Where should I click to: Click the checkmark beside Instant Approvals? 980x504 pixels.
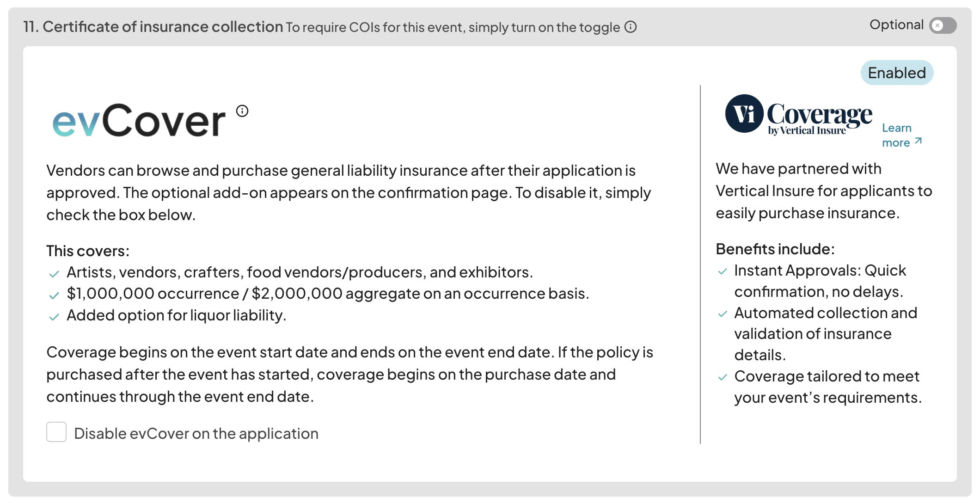pyautogui.click(x=723, y=271)
